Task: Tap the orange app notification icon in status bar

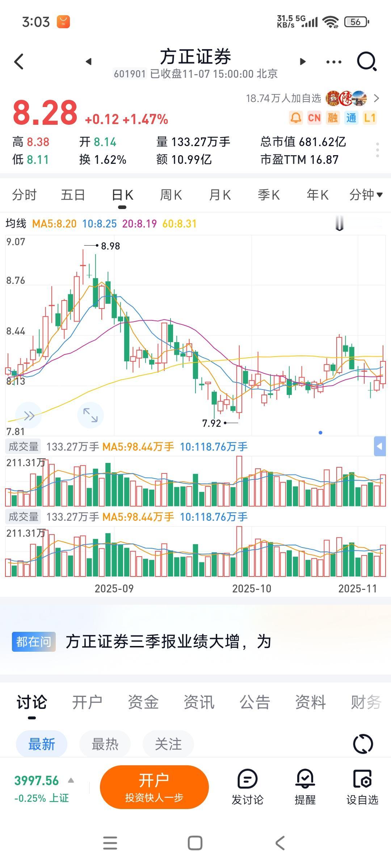Action: coord(63,22)
